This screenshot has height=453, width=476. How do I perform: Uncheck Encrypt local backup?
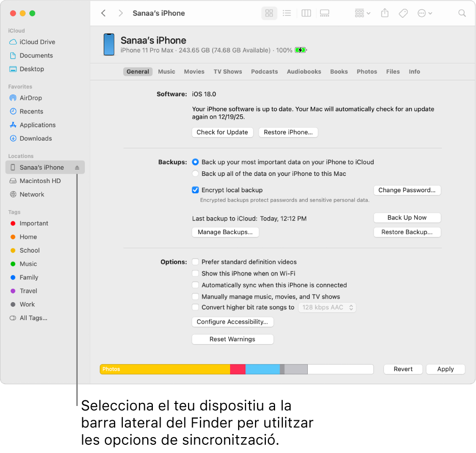coord(195,190)
